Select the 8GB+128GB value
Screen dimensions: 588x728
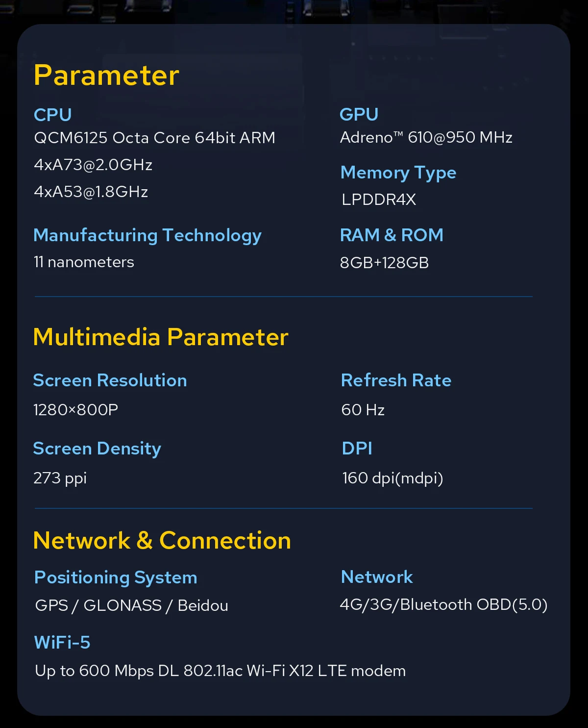coord(384,263)
